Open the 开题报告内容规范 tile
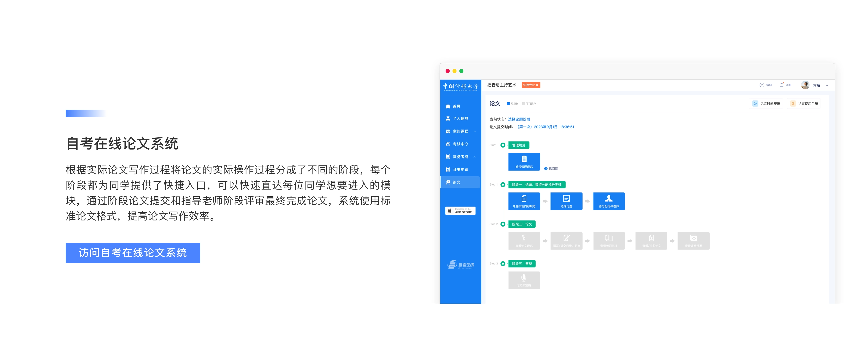The width and height of the screenshot is (868, 339). point(524,201)
